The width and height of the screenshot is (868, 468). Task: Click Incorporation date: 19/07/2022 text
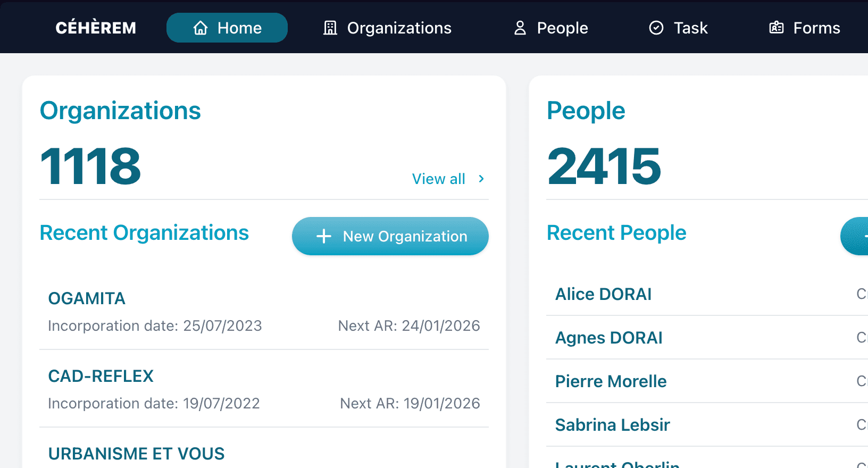pyautogui.click(x=154, y=403)
